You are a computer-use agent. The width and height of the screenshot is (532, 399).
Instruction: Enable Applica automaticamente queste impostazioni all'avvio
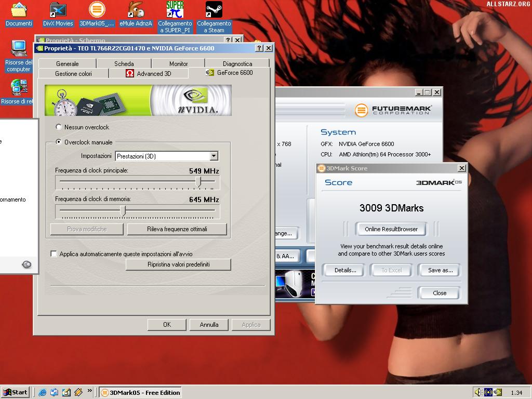pos(54,254)
